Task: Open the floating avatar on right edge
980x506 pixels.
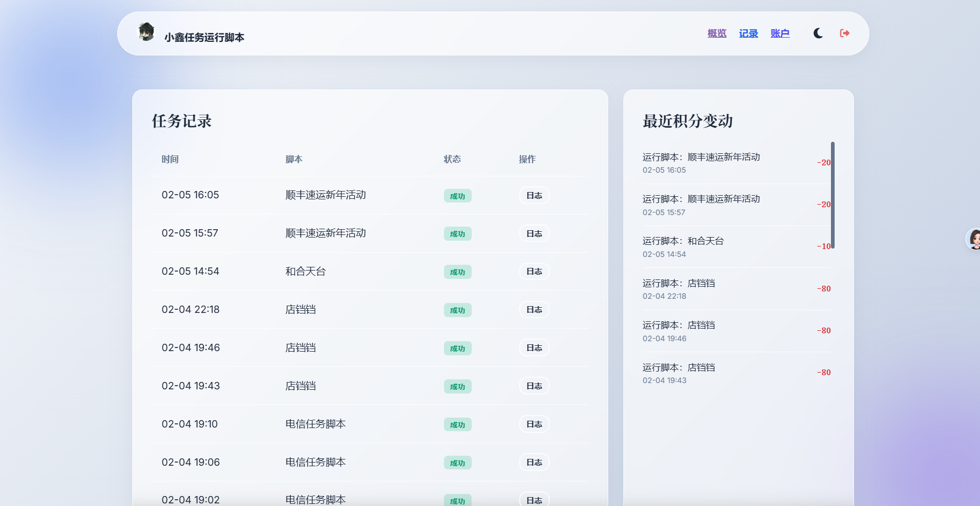Action: (x=974, y=239)
